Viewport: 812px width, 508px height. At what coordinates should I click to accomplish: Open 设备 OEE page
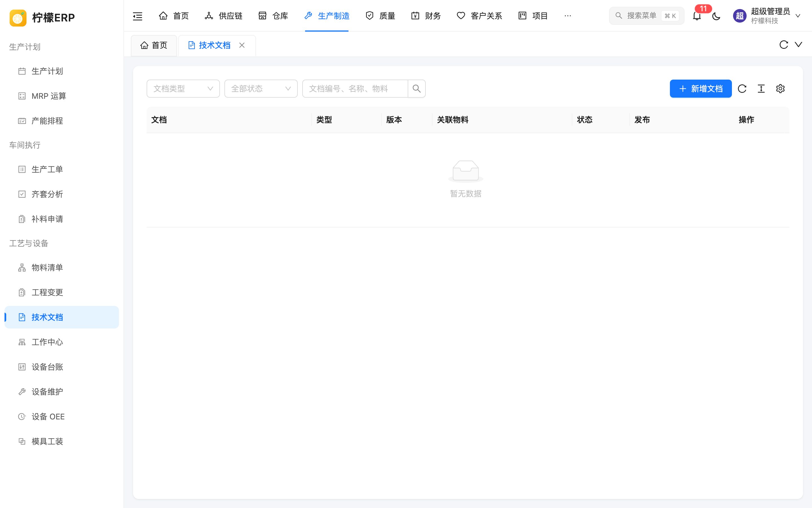click(x=62, y=417)
